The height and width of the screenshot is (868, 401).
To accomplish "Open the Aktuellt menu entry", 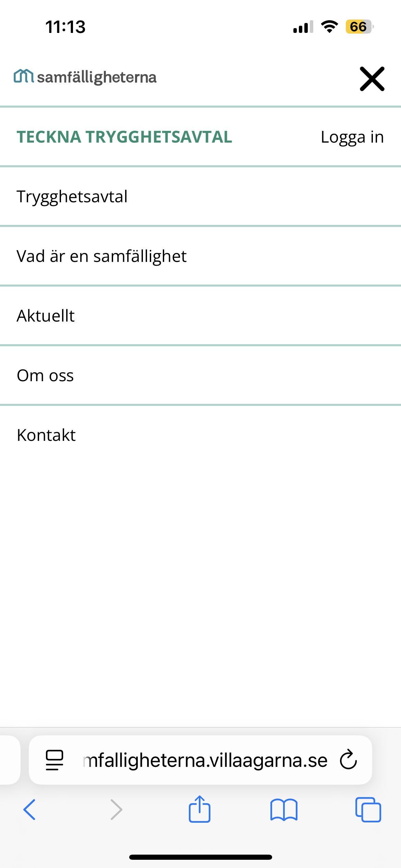I will click(x=46, y=316).
